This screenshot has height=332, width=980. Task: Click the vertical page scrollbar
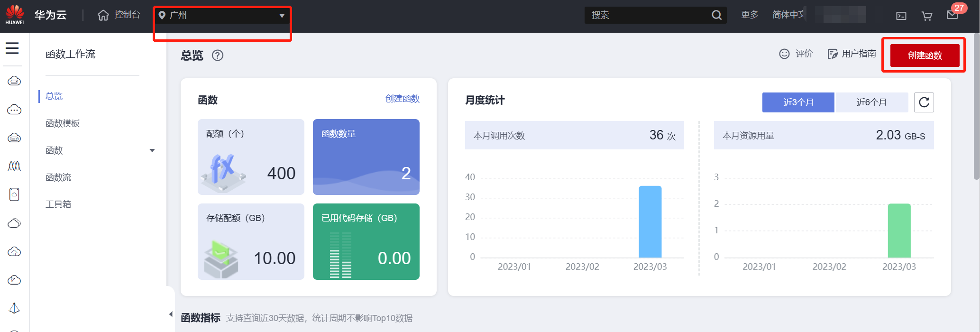[x=976, y=109]
